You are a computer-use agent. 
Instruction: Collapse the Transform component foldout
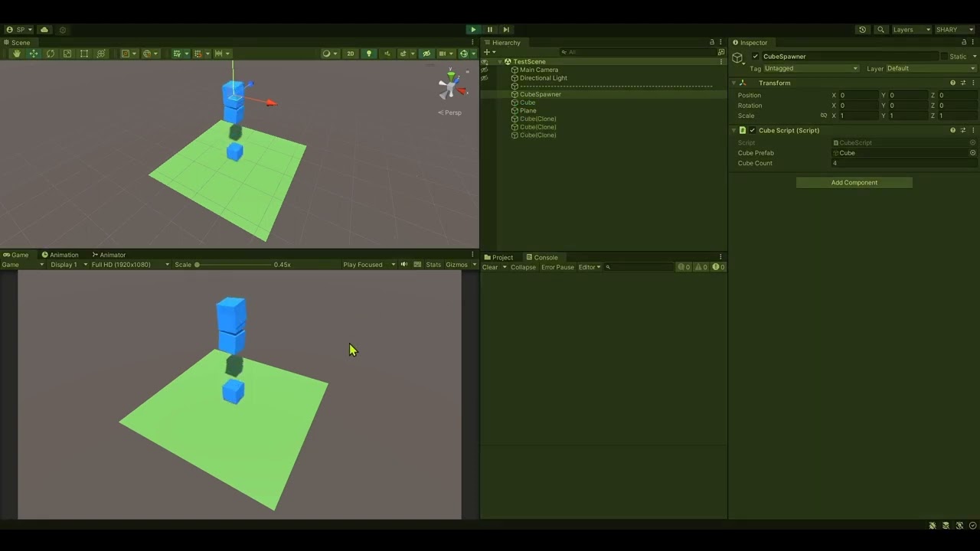tap(734, 83)
